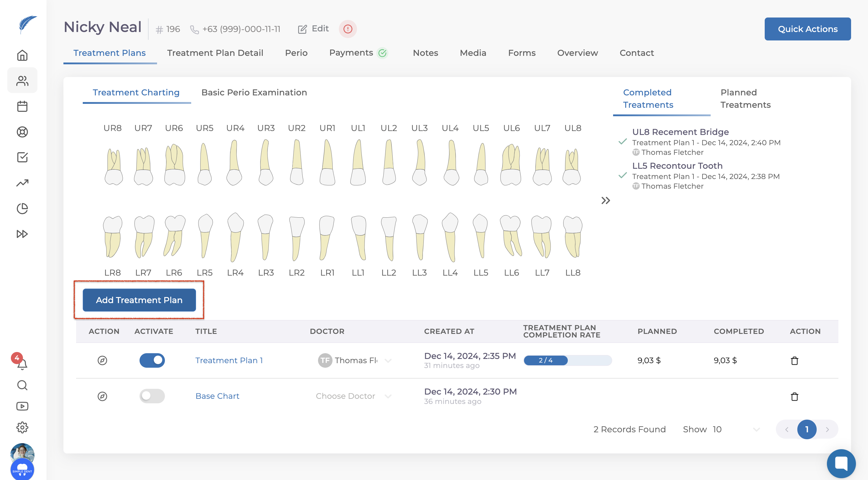Open the Basic Perio Examination tab
This screenshot has width=868, height=480.
254,92
